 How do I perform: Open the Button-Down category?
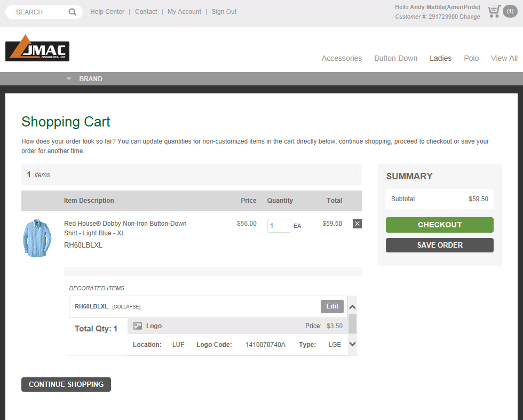click(x=395, y=58)
